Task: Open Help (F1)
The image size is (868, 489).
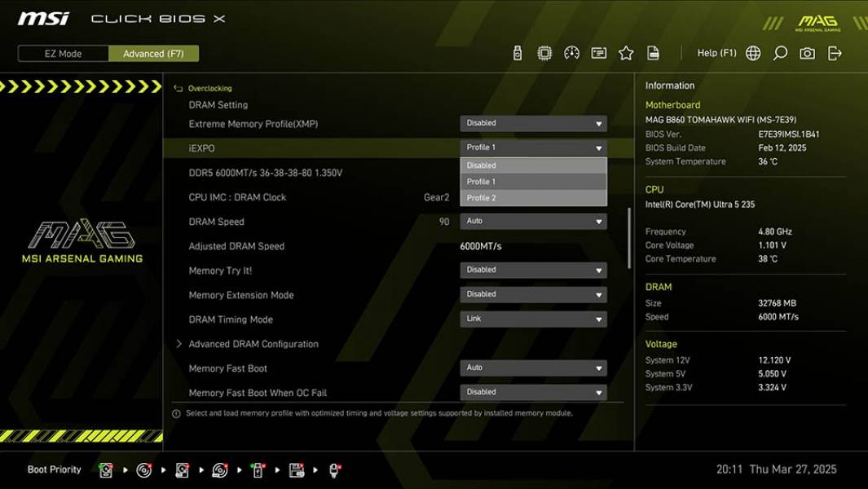Action: 716,53
